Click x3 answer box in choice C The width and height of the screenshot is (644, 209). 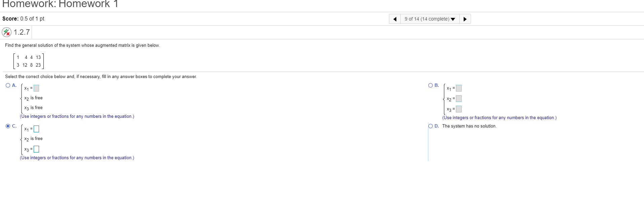(x=36, y=149)
